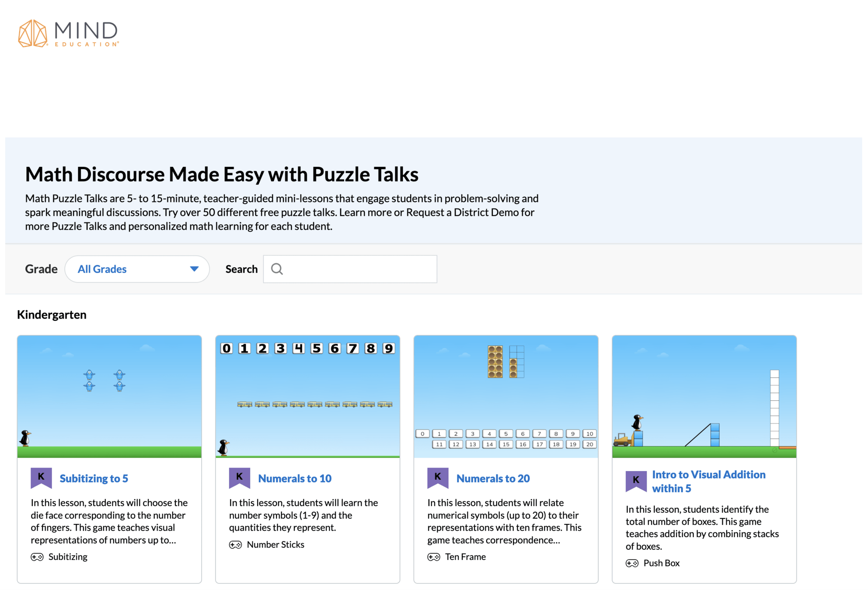Click the gamepad icon beside Subitizing
Screen dimensions: 868x590
(37, 557)
